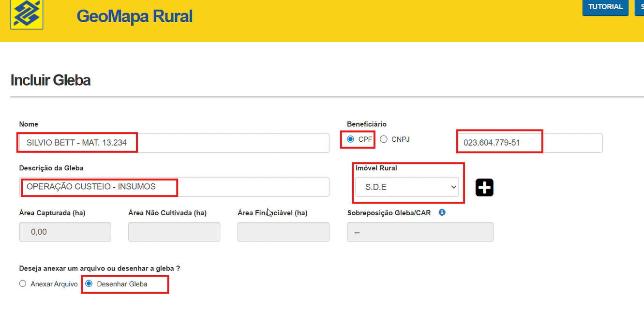Click the Banco do Brasil logo
644x312 pixels.
point(27,14)
